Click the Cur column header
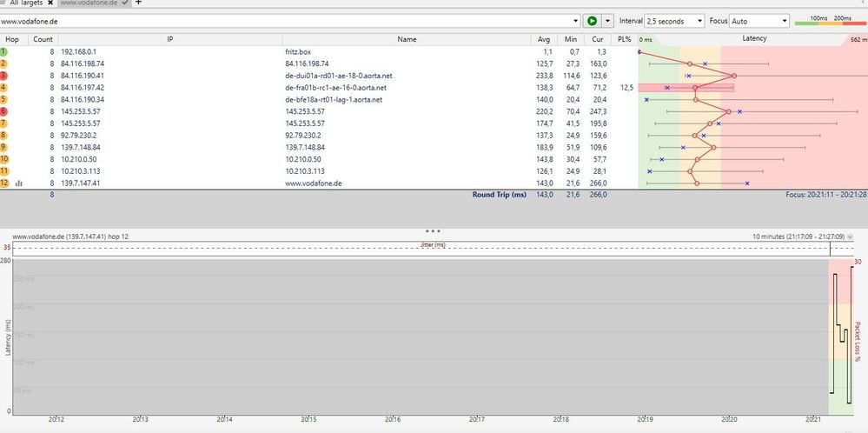The image size is (868, 433). point(597,39)
